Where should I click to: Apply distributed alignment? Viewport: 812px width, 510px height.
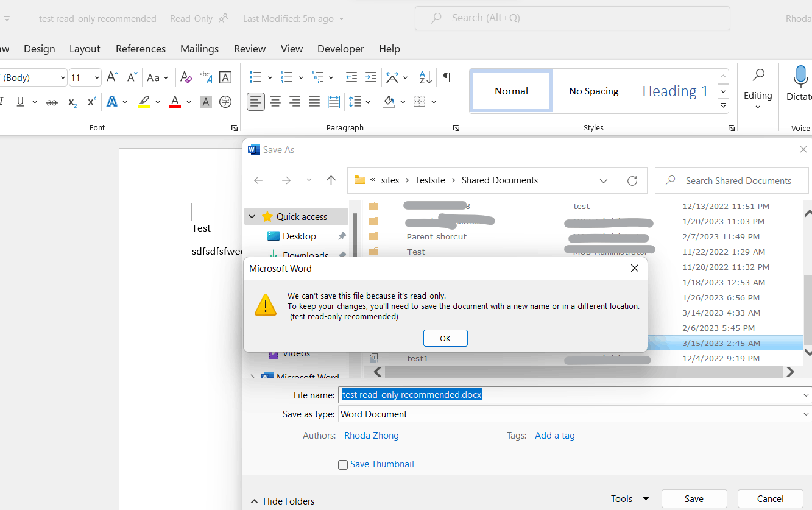click(x=334, y=102)
